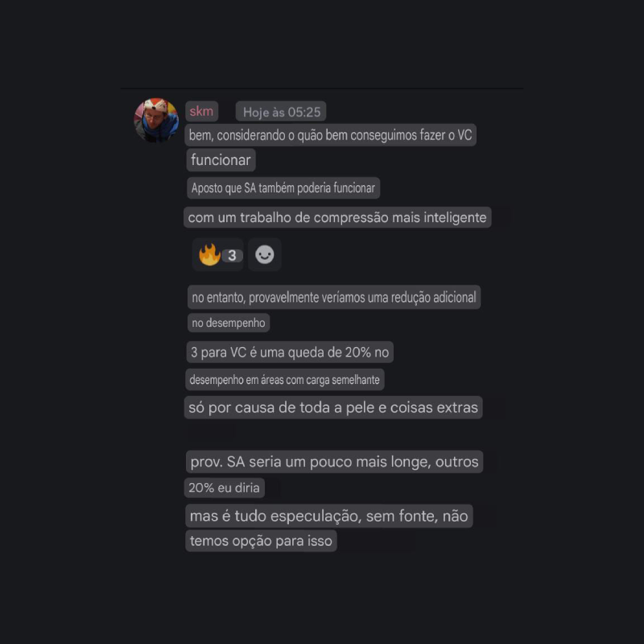The height and width of the screenshot is (644, 644).
Task: Open the skm username profile
Action: tap(201, 111)
